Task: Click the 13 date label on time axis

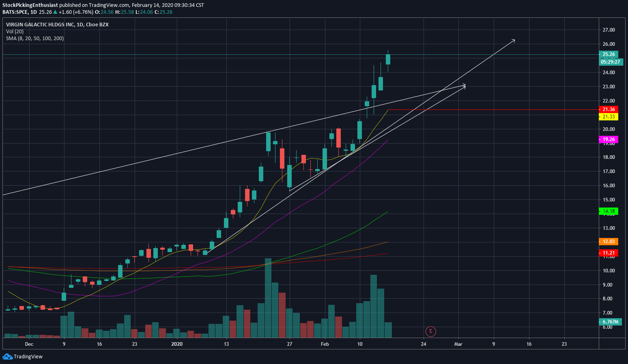Action: click(226, 344)
